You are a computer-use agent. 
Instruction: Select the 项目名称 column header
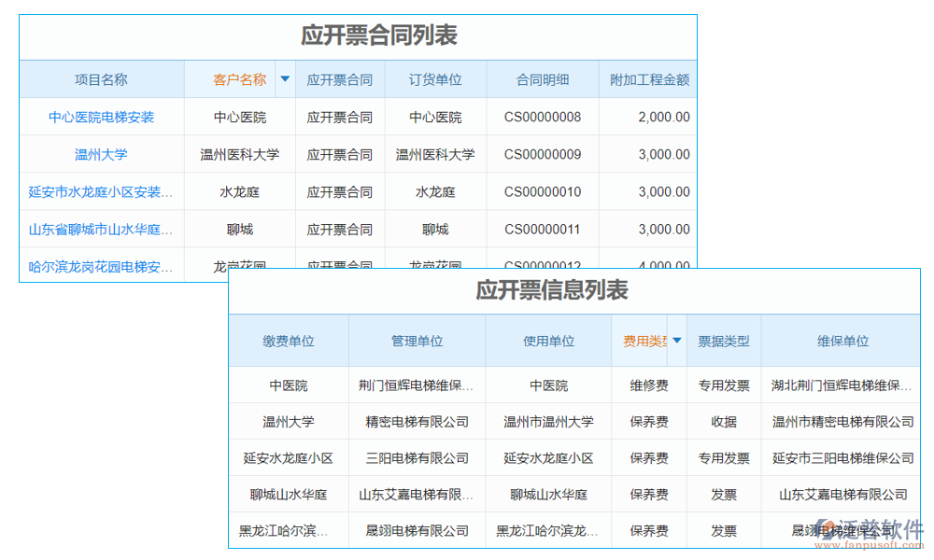click(100, 80)
